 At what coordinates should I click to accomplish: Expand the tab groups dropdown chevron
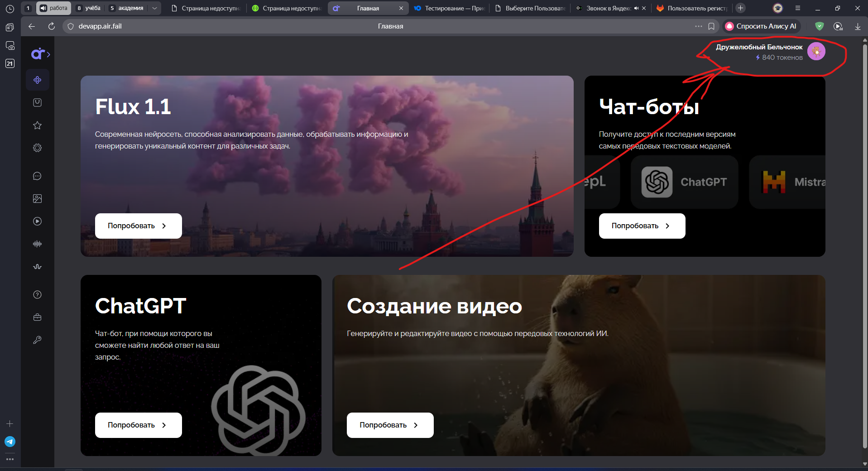pos(155,8)
